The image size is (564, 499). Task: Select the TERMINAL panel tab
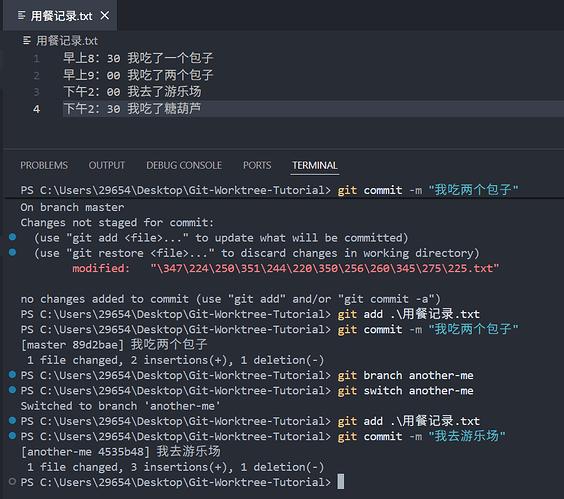pos(315,165)
